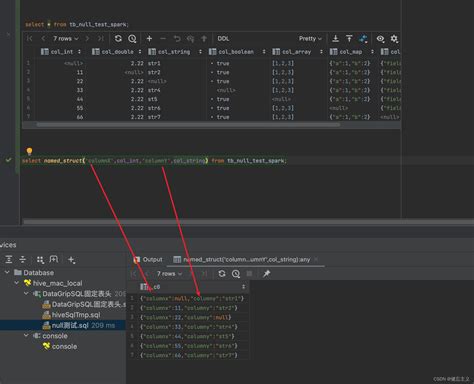Image resolution: width=474 pixels, height=384 pixels.
Task: Reload the upper result grid data
Action: click(x=118, y=39)
